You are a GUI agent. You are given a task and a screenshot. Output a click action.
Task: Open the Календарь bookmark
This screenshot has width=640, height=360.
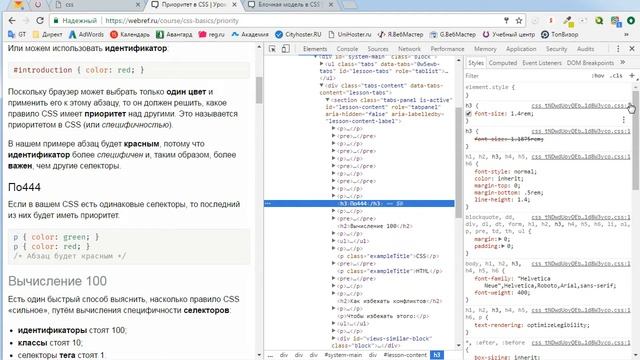pyautogui.click(x=130, y=34)
